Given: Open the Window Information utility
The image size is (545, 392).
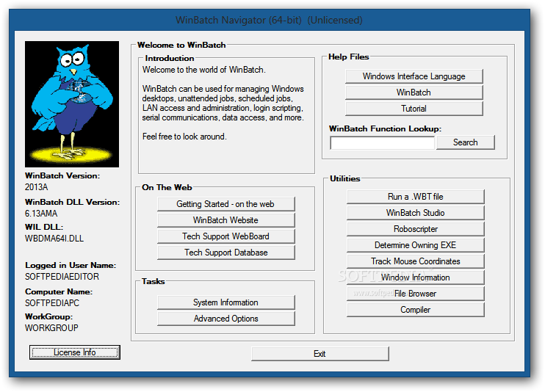Looking at the screenshot, I should click(x=415, y=277).
